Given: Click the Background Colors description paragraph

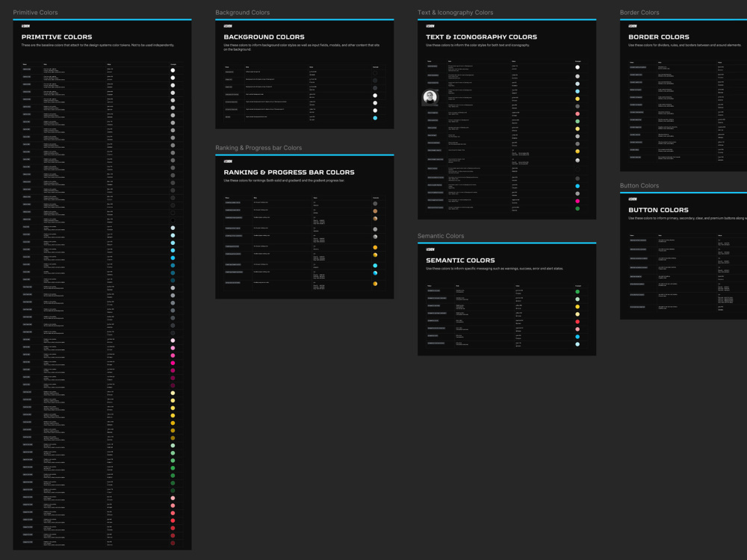Looking at the screenshot, I should (302, 47).
